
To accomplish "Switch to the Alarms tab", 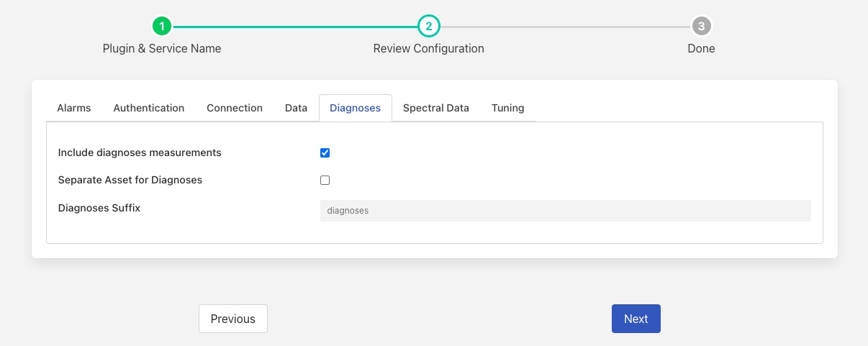I will click(74, 108).
